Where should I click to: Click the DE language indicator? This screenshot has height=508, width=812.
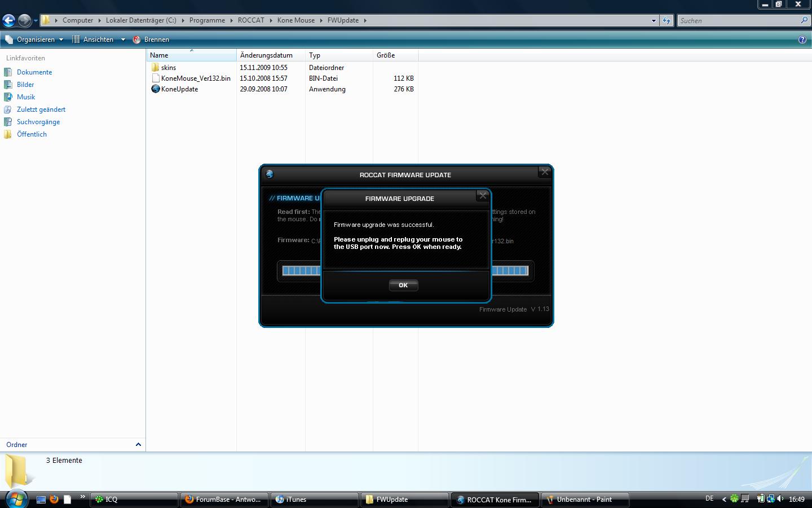pyautogui.click(x=709, y=498)
